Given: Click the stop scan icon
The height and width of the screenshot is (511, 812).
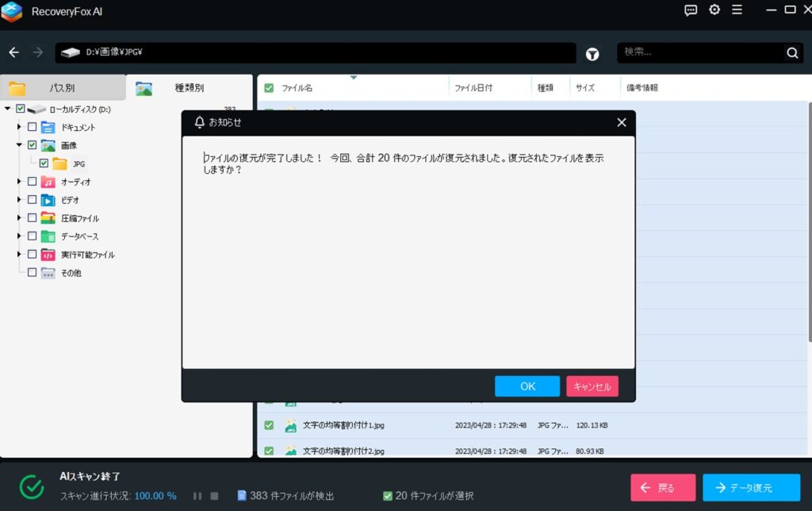Looking at the screenshot, I should (x=214, y=496).
